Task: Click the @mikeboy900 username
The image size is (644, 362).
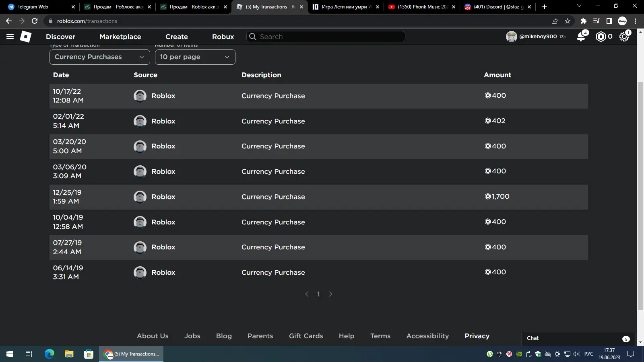Action: pos(538,37)
